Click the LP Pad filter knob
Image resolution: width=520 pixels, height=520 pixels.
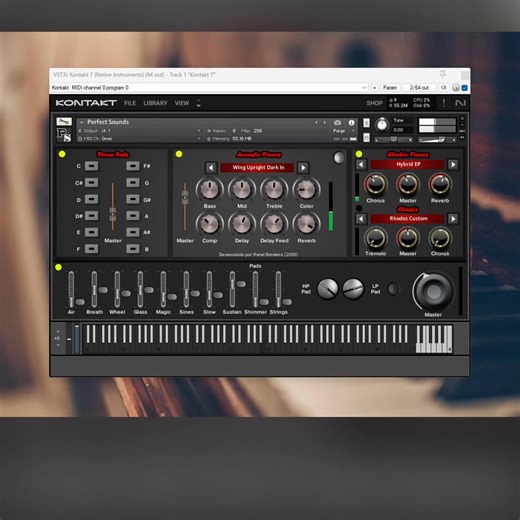(353, 289)
